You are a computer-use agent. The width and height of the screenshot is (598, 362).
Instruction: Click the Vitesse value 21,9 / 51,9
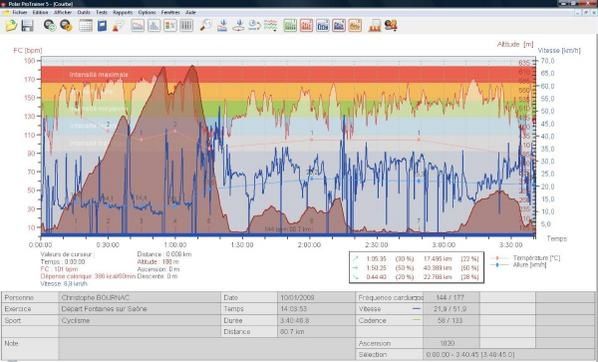450,309
